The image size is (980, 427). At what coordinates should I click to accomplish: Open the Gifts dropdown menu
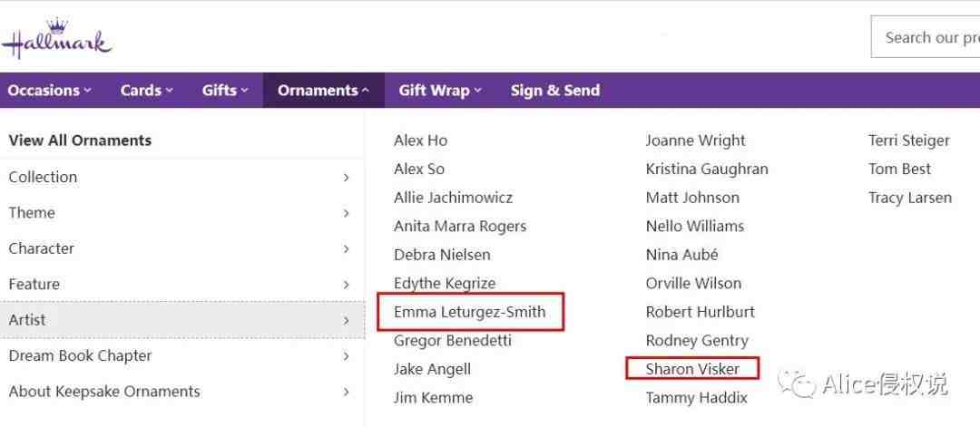[225, 91]
